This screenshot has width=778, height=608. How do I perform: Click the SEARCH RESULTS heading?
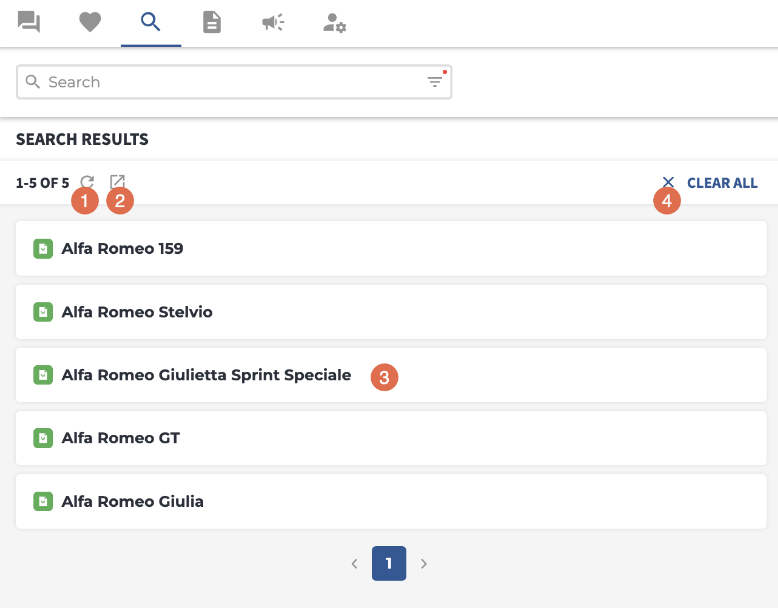tap(82, 139)
